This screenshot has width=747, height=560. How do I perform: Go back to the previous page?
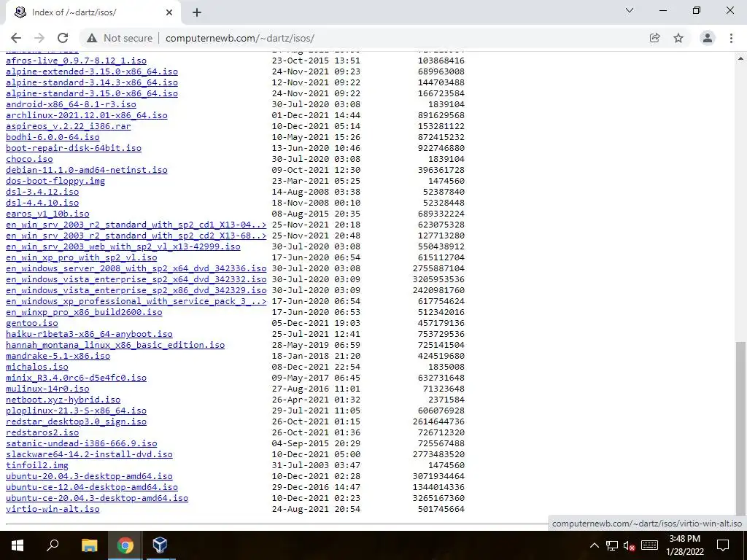tap(16, 38)
